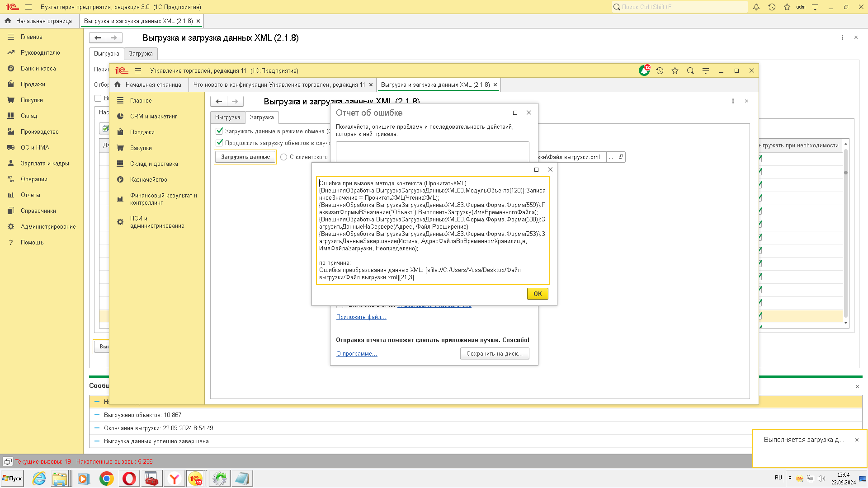Screen dimensions: 868x488
Task: Click the current calls icon in status bar
Action: pyautogui.click(x=8, y=461)
